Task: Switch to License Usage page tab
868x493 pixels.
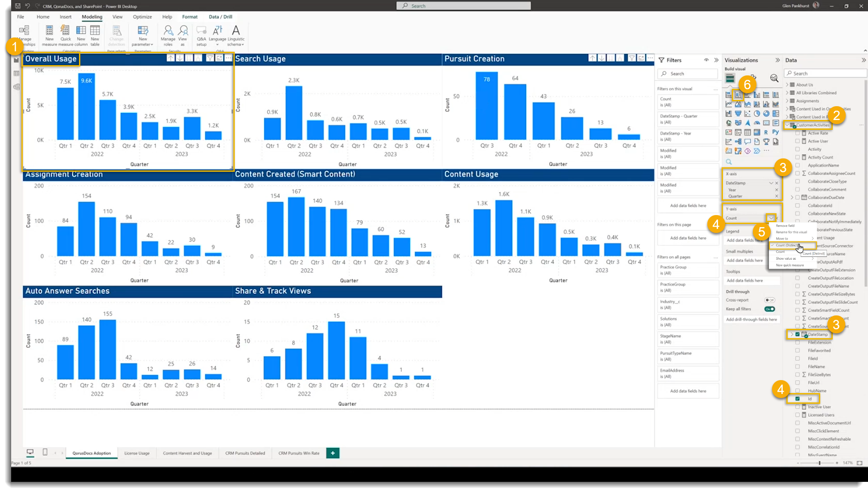Action: 137,453
